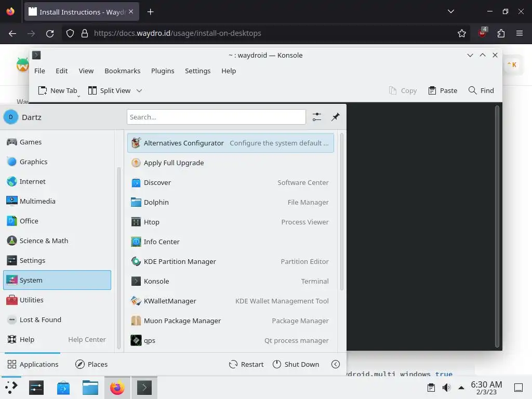Select the Utilities category
Image resolution: width=532 pixels, height=399 pixels.
[x=57, y=300]
